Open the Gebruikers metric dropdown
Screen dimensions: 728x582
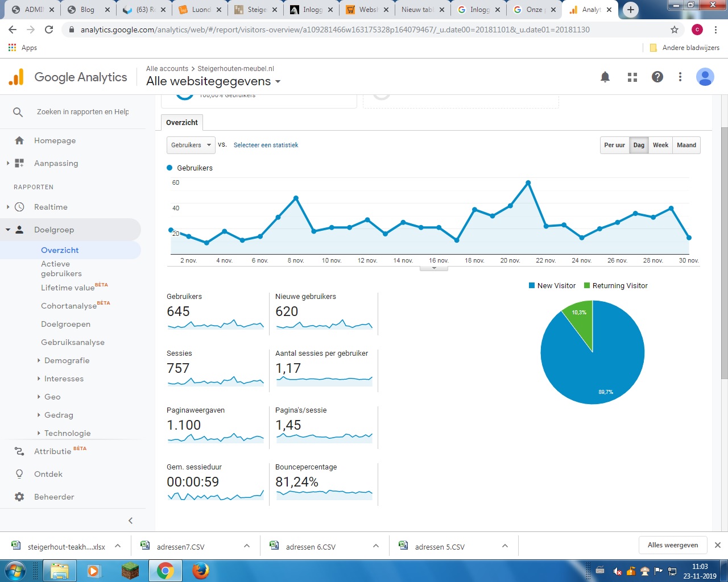click(191, 145)
